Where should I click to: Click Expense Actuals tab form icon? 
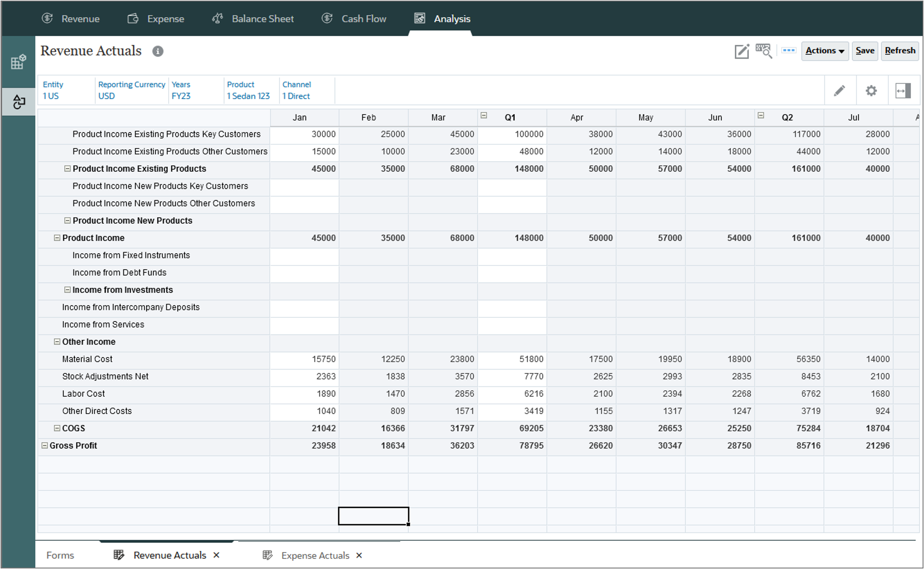pyautogui.click(x=267, y=555)
